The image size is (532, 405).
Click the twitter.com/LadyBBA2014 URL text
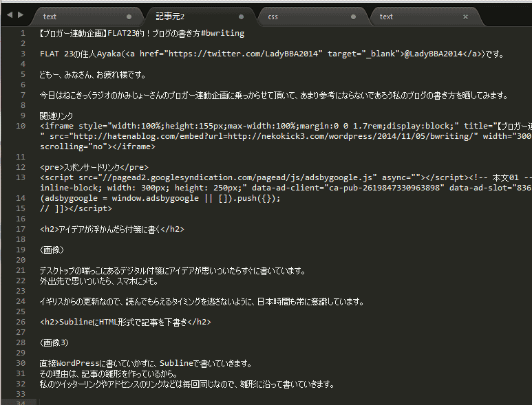click(x=243, y=54)
